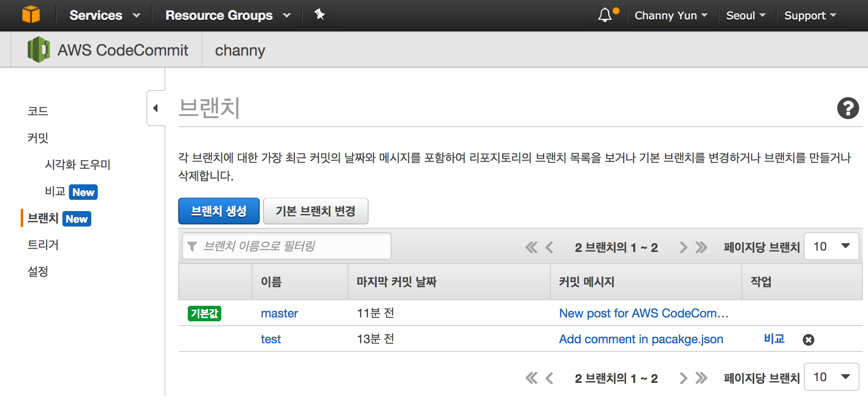Select 브랜치 in the sidebar
This screenshot has width=868, height=404.
pos(43,218)
